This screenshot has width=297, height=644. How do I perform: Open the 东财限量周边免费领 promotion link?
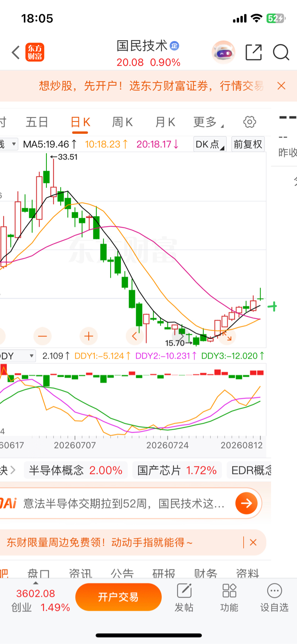pyautogui.click(x=99, y=543)
